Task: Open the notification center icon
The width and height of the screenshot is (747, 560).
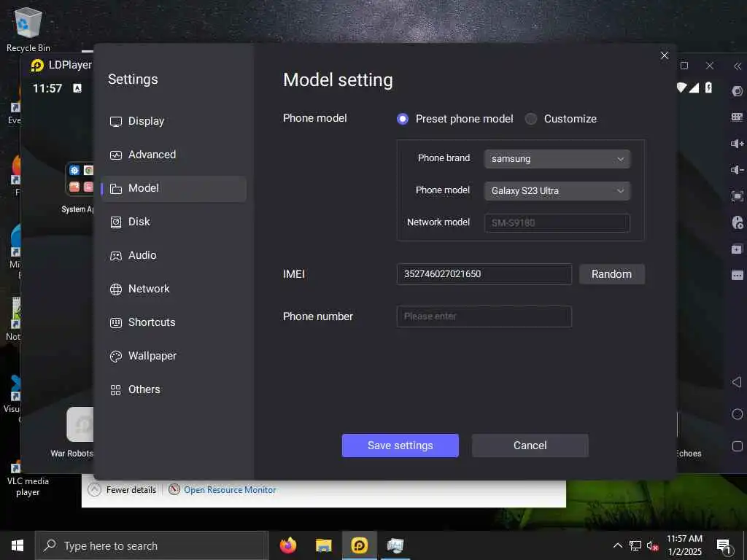Action: (x=724, y=546)
